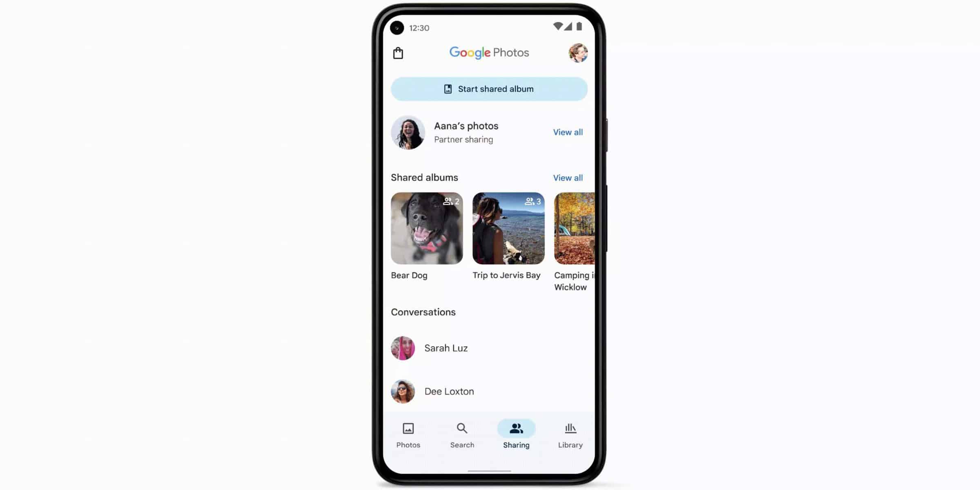Image resolution: width=980 pixels, height=490 pixels.
Task: Tap the gift bag icon top left
Action: 398,53
